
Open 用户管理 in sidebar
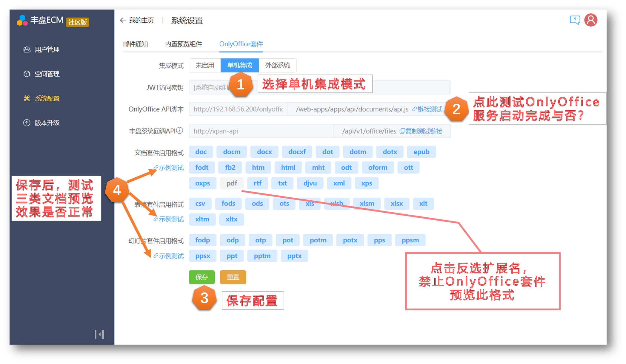tap(41, 49)
